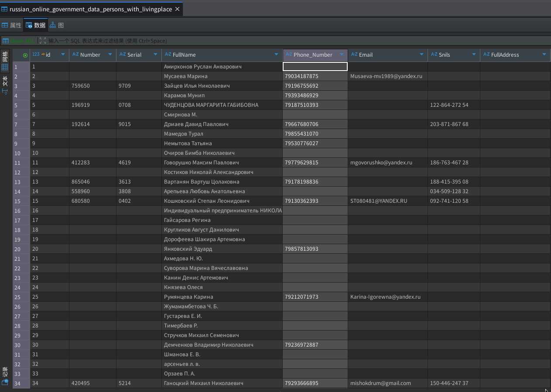Switch to the 属性 tab
The height and width of the screenshot is (392, 551).
(x=12, y=25)
